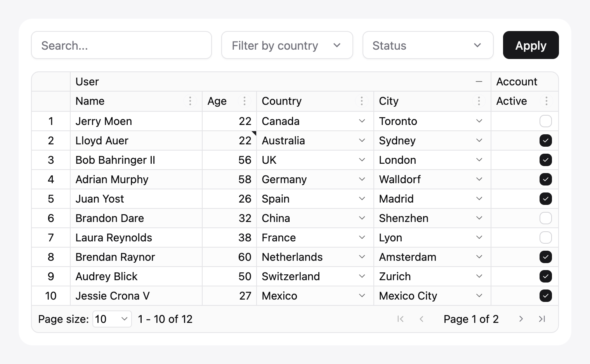590x364 pixels.
Task: Go to the previous page arrow
Action: pos(422,319)
